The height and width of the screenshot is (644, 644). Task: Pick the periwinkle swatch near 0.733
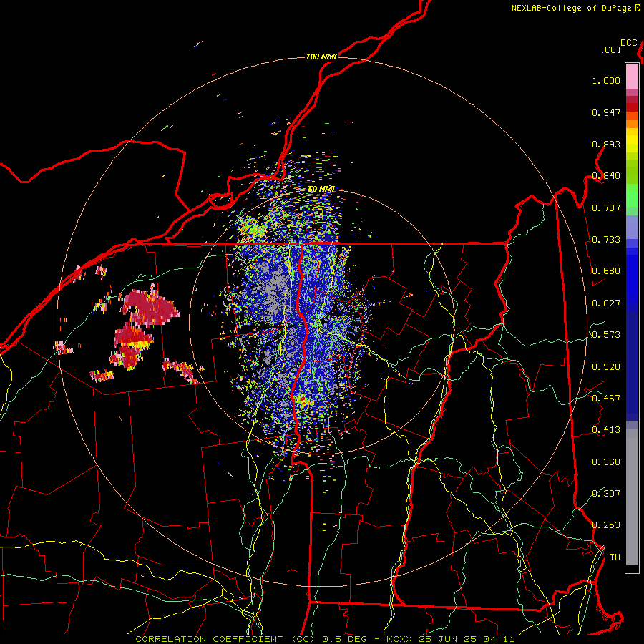coord(632,227)
